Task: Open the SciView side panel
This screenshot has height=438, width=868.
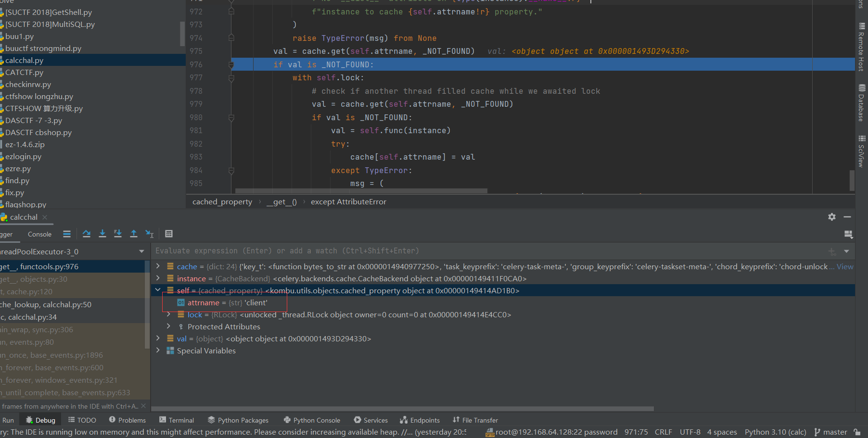Action: click(861, 151)
